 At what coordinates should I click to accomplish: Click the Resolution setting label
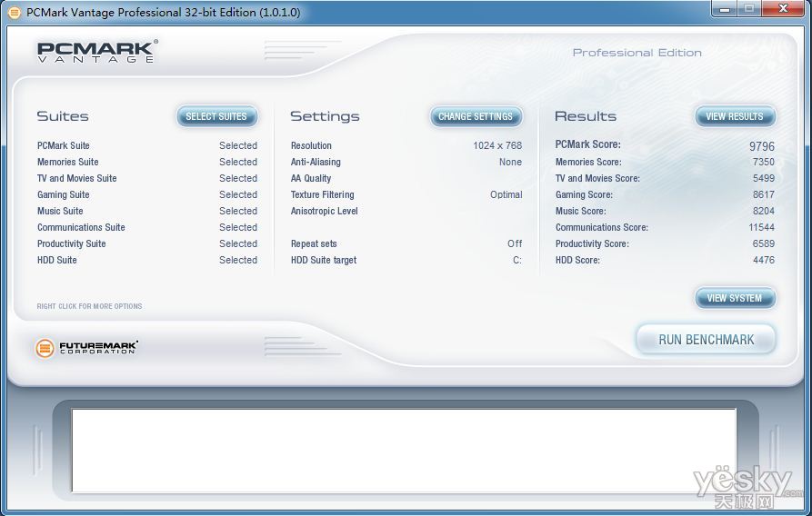[x=311, y=145]
